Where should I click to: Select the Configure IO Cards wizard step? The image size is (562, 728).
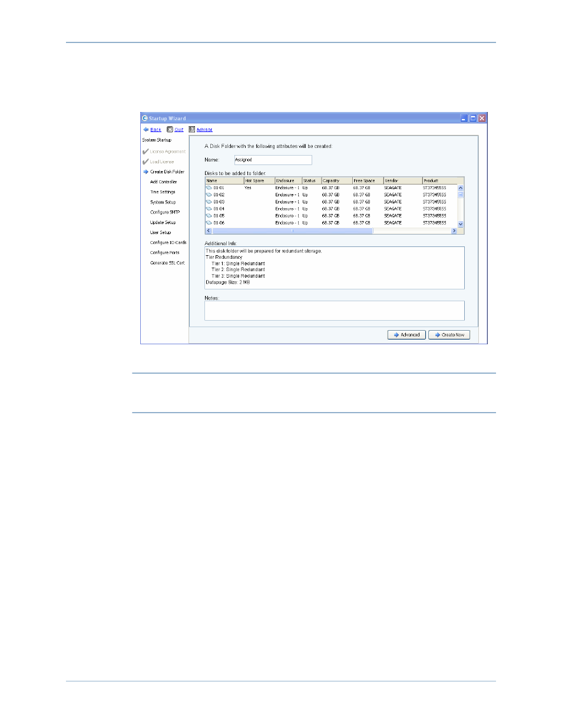(168, 242)
